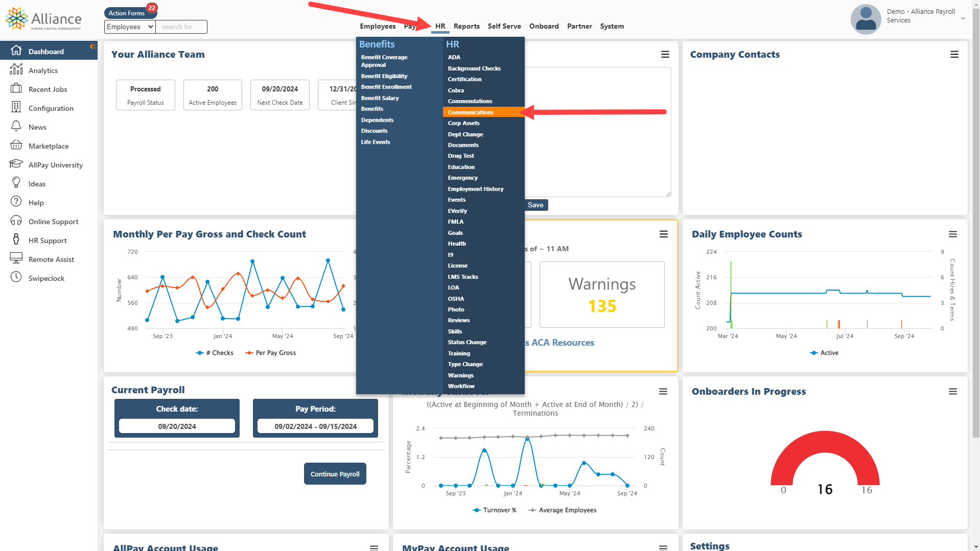Select Dependents in Benefits menu
Image resolution: width=980 pixels, height=551 pixels.
[x=377, y=120]
